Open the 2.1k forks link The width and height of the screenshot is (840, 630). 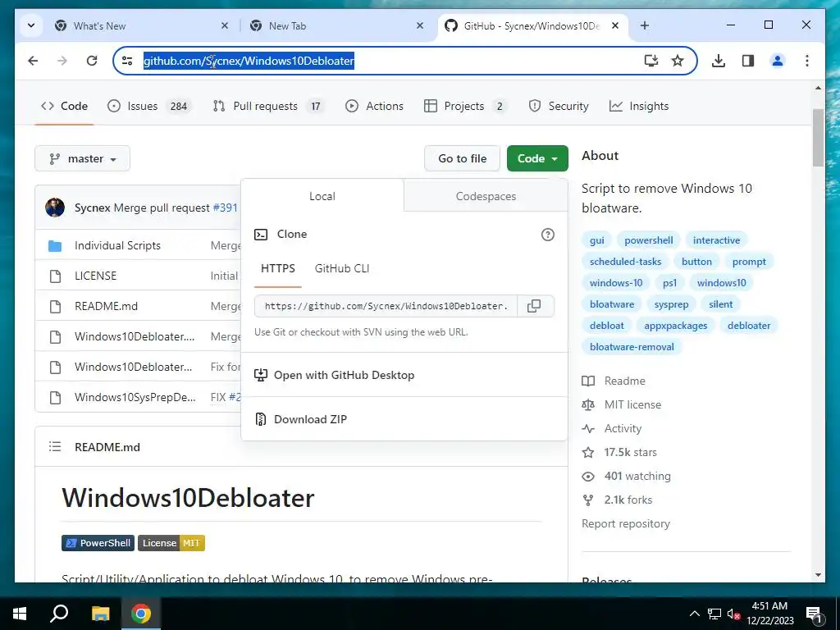(617, 500)
